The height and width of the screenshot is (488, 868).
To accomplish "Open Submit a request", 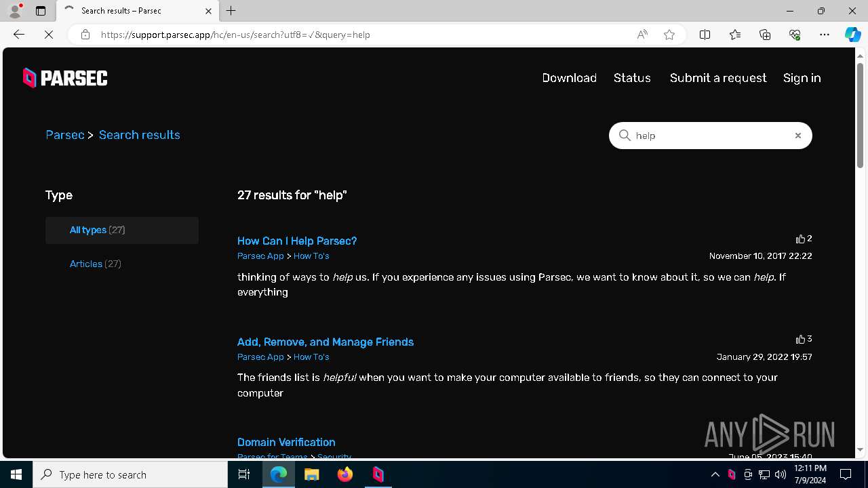I will [x=718, y=78].
